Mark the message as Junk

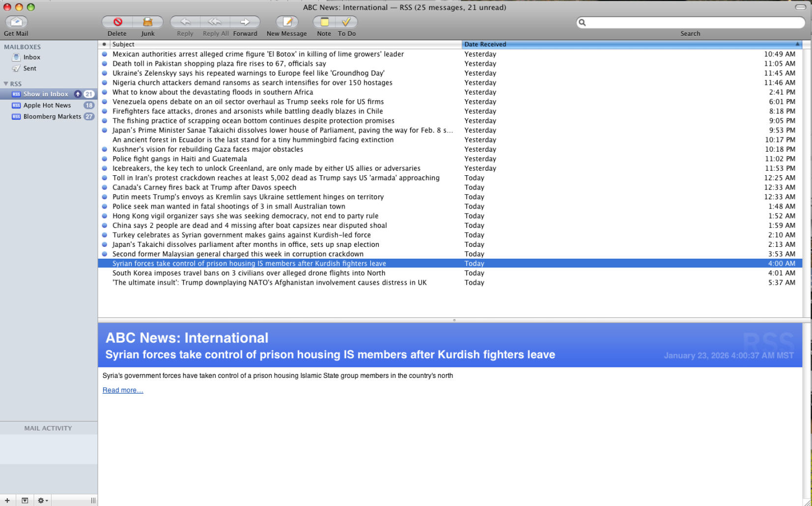coord(147,22)
